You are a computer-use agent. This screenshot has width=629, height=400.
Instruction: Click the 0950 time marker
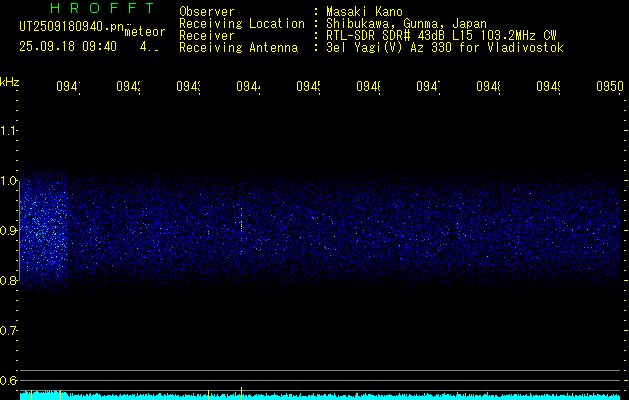608,87
